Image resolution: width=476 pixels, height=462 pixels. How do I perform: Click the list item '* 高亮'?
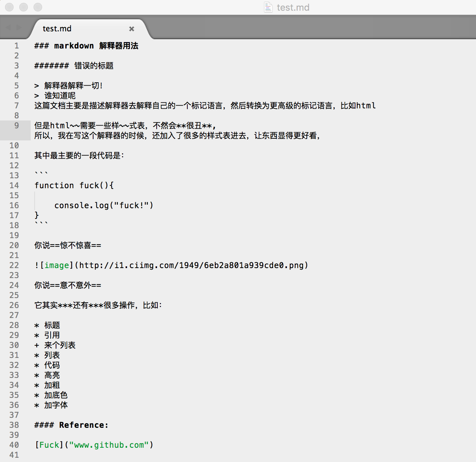coord(47,375)
